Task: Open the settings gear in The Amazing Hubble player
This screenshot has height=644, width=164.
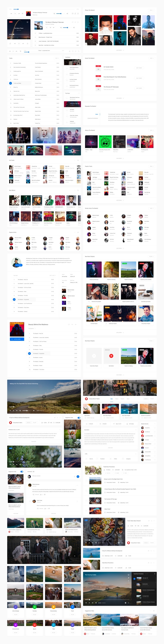Action: click(x=125, y=603)
